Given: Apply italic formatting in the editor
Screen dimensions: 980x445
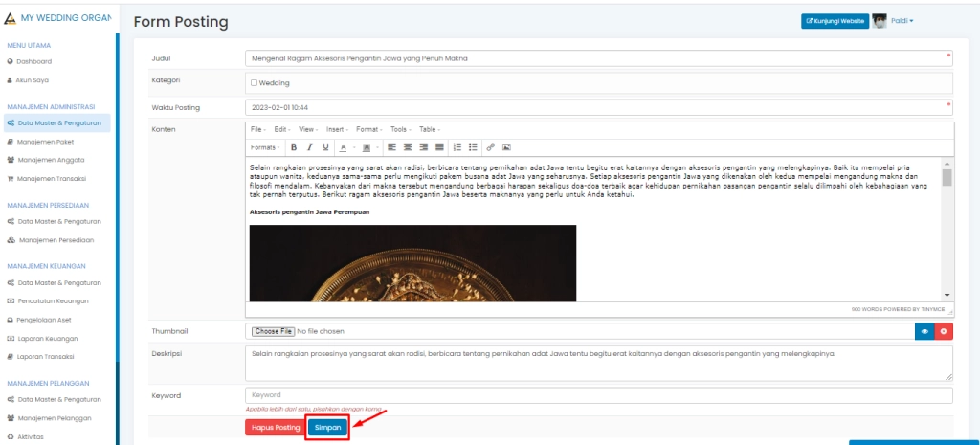Looking at the screenshot, I should (310, 147).
